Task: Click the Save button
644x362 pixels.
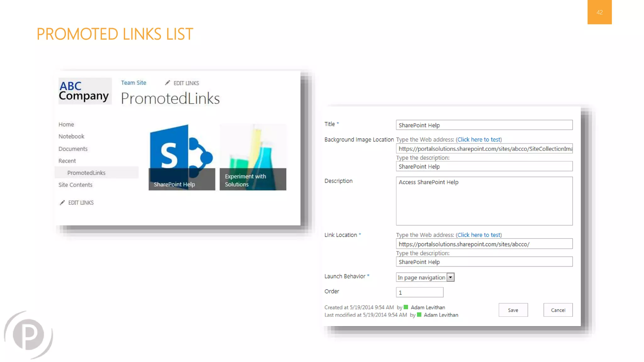Action: (x=513, y=310)
